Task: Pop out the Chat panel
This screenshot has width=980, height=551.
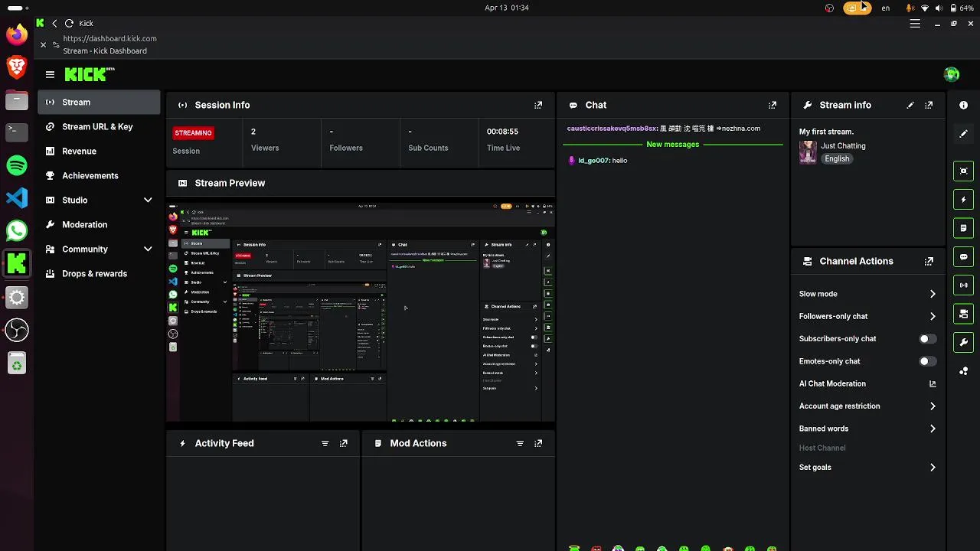Action: pyautogui.click(x=773, y=105)
